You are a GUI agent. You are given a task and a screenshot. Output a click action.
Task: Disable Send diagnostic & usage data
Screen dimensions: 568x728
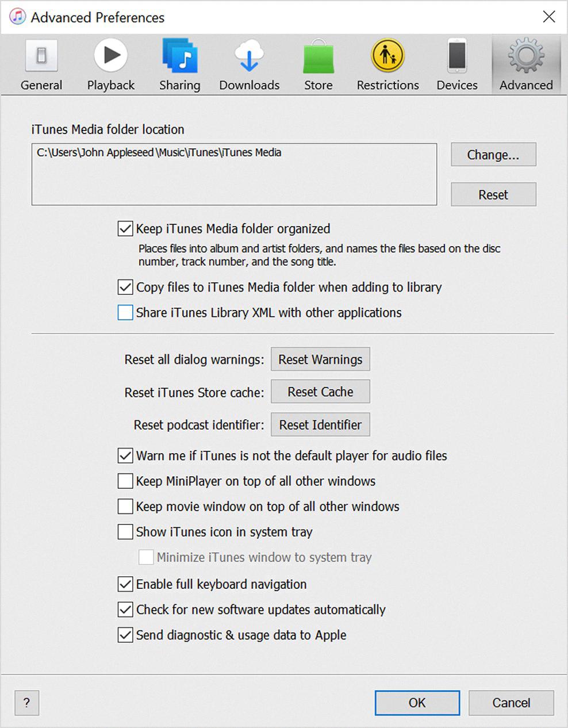pyautogui.click(x=125, y=635)
